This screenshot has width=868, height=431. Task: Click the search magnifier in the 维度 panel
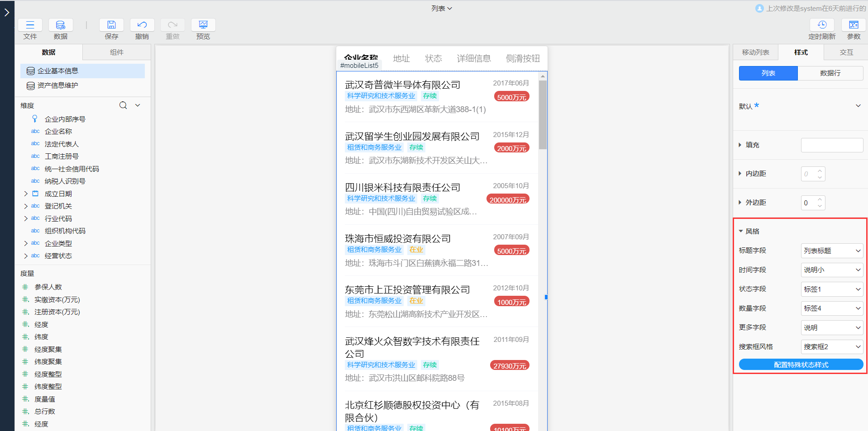point(123,105)
